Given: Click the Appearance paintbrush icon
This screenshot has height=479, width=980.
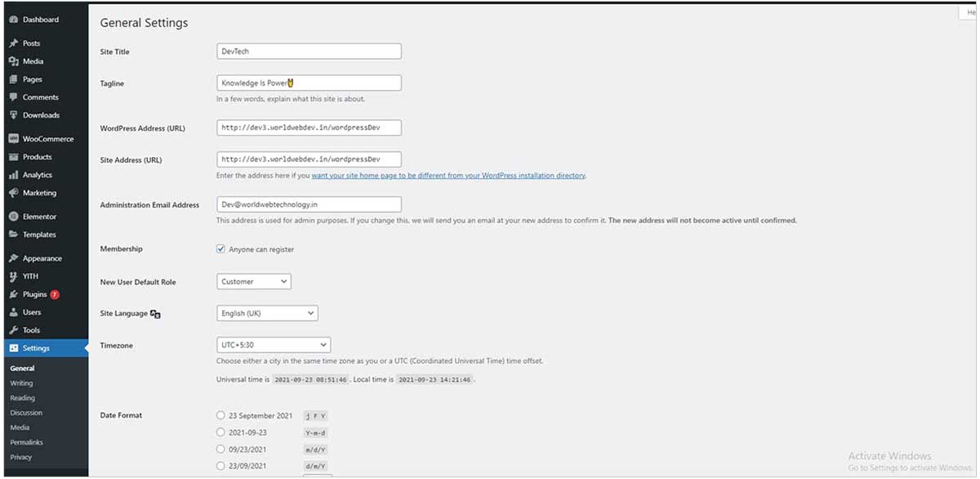Looking at the screenshot, I should click(x=13, y=258).
